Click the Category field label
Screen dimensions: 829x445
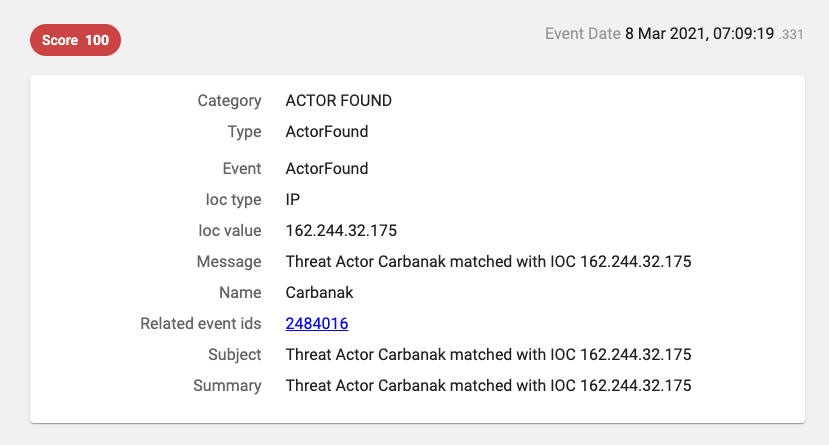[229, 100]
